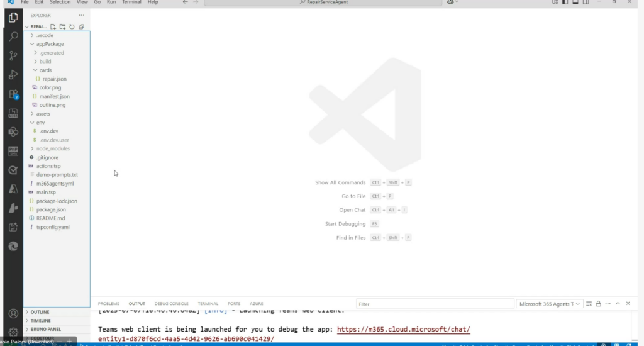Toggle the output scroll lock

click(599, 304)
